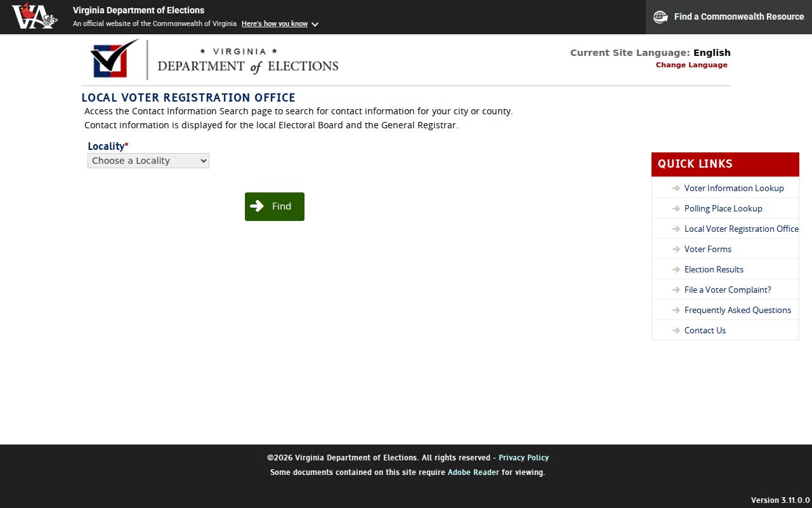The width and height of the screenshot is (812, 508).
Task: Click the arrow icon beside Polling Place Lookup
Action: coord(676,209)
